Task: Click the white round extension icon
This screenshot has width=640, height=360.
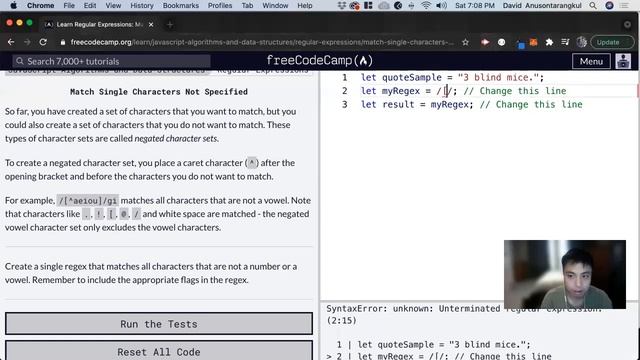Action: pos(501,42)
